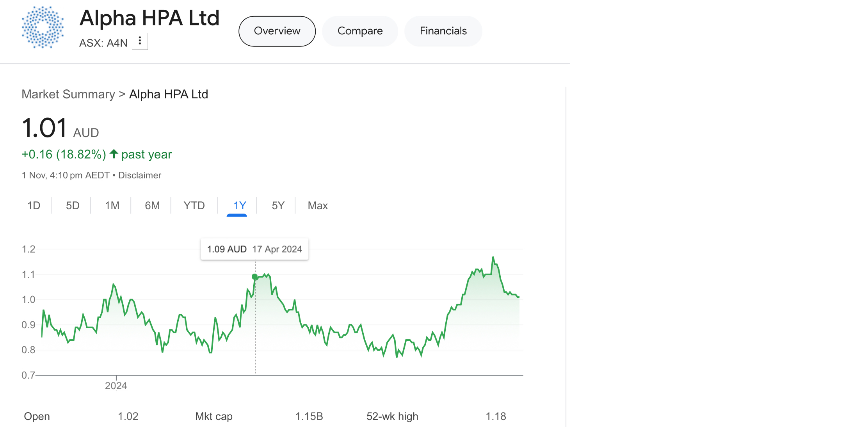Click the ASX: A4N ticker text
Viewport: 868px width, 427px height.
(x=103, y=43)
